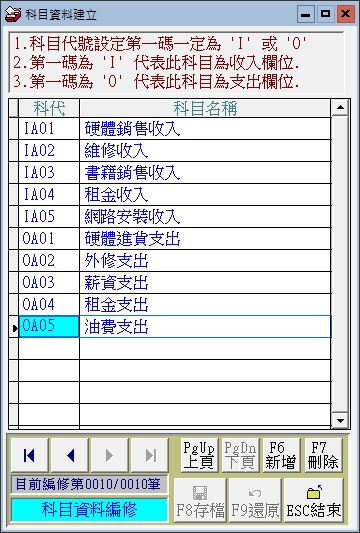Click 租金收入 name cell
The width and height of the screenshot is (360, 533).
205,194
